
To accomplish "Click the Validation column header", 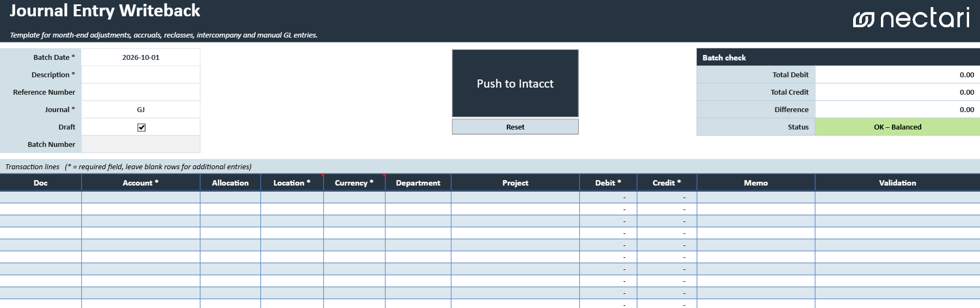I will pos(897,183).
